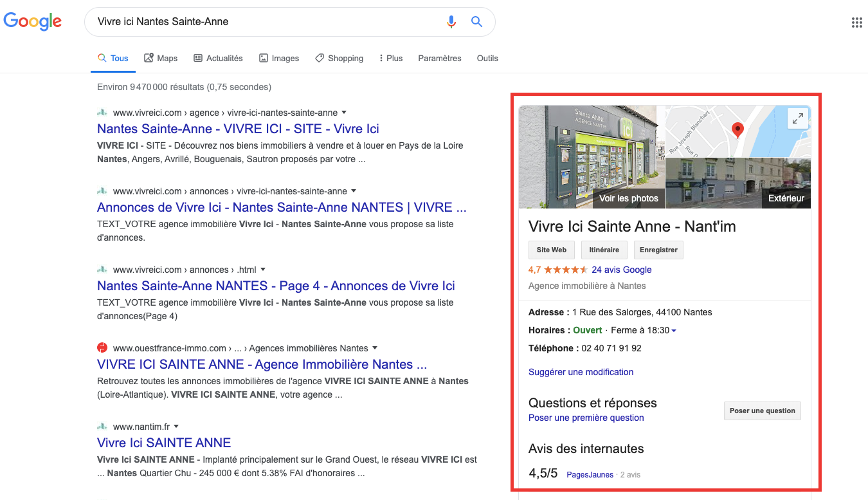Click the 'Site Web' button

pyautogui.click(x=552, y=250)
